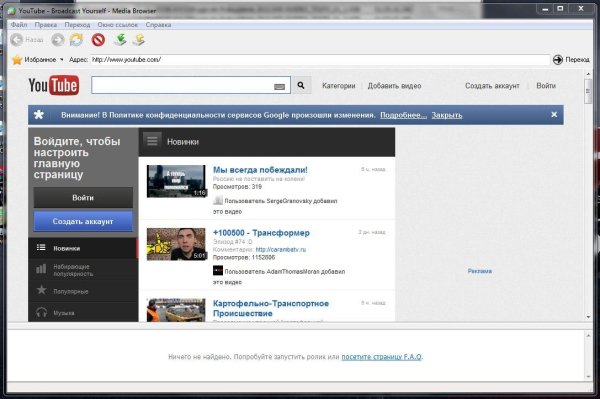Click the magnifier search button

click(x=301, y=85)
